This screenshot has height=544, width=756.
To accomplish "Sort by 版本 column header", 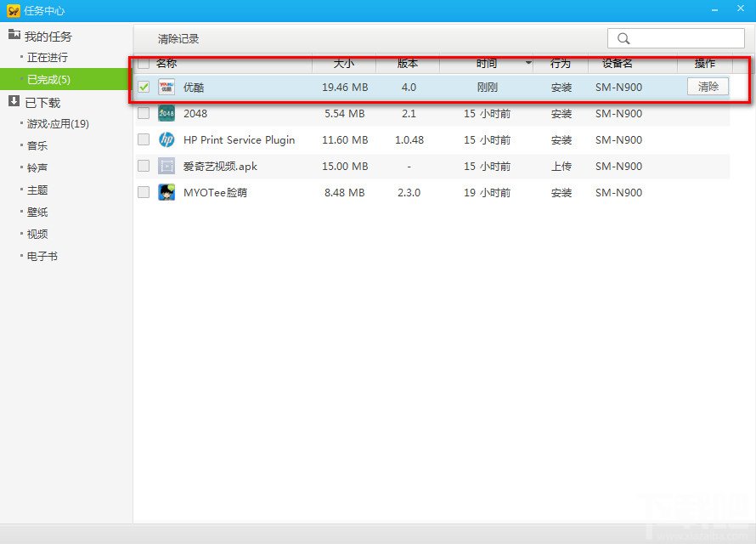I will (408, 63).
